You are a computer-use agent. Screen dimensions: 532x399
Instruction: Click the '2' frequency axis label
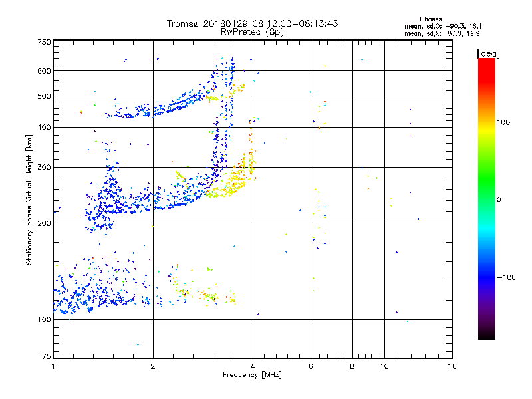pos(153,366)
